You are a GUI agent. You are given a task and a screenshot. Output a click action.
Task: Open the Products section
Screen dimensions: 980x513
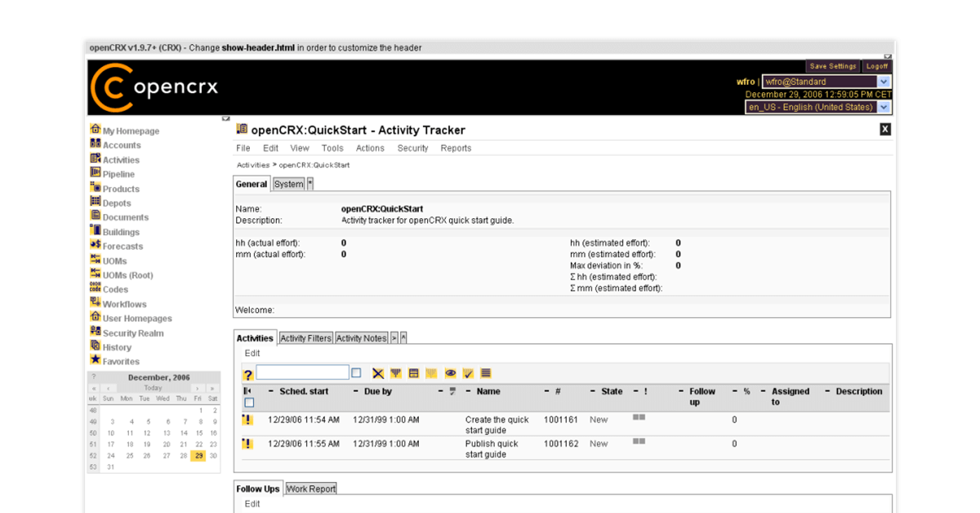coord(115,189)
